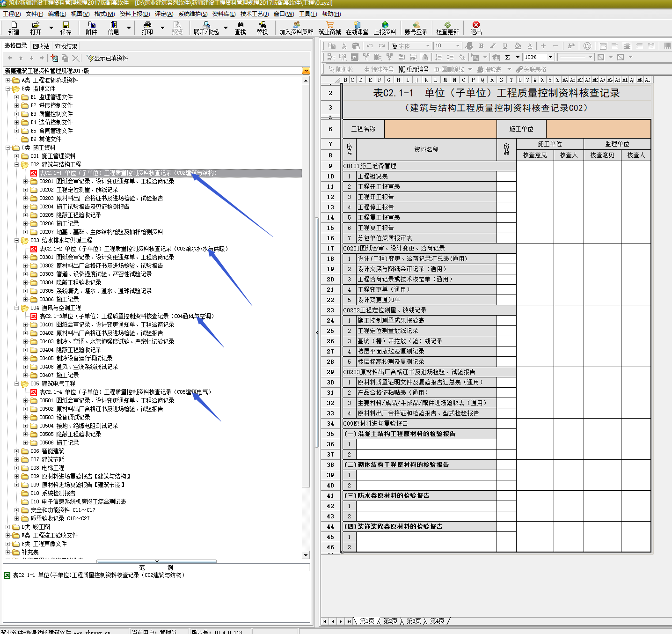The width and height of the screenshot is (672, 634).
Task: Click the 新建 (New) toolbar icon
Action: coord(14,28)
